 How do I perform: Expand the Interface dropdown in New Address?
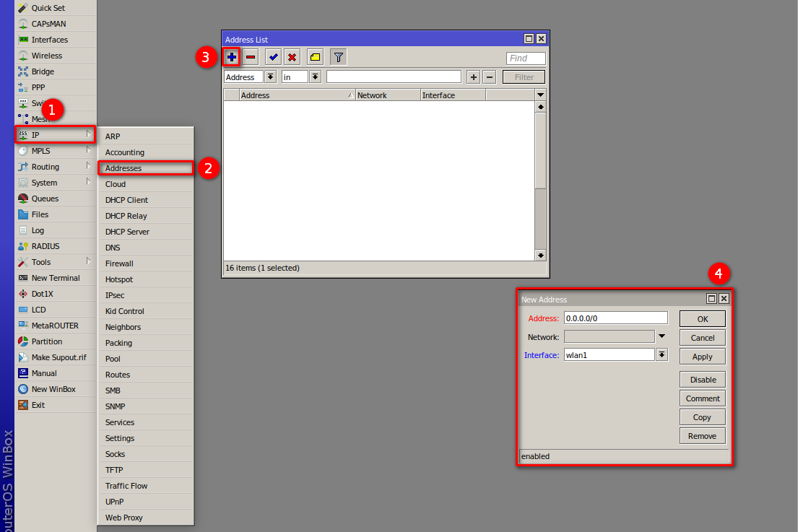point(662,354)
